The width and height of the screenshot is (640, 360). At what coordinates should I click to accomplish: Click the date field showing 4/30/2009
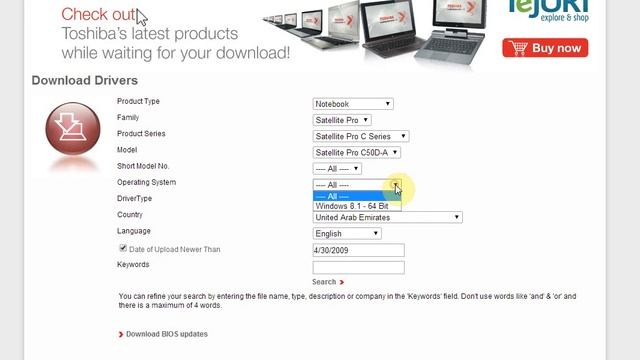358,250
